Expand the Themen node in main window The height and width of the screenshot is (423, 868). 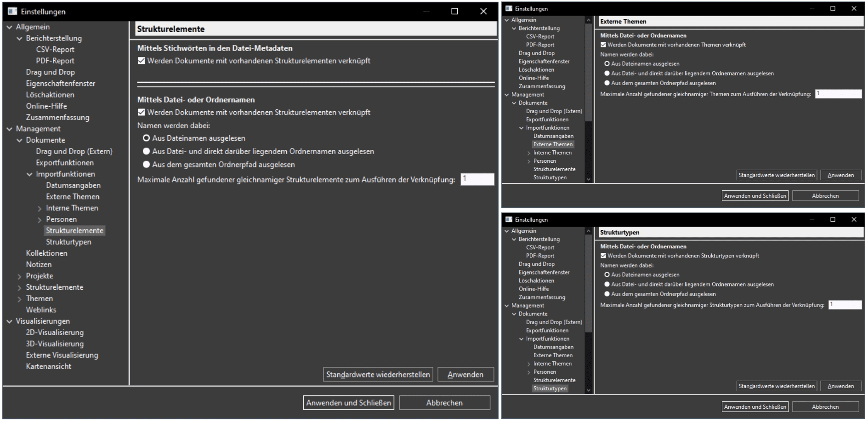click(x=19, y=299)
